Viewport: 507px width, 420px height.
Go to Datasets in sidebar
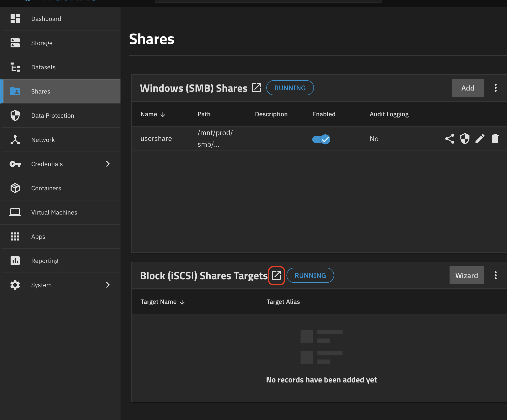(43, 67)
